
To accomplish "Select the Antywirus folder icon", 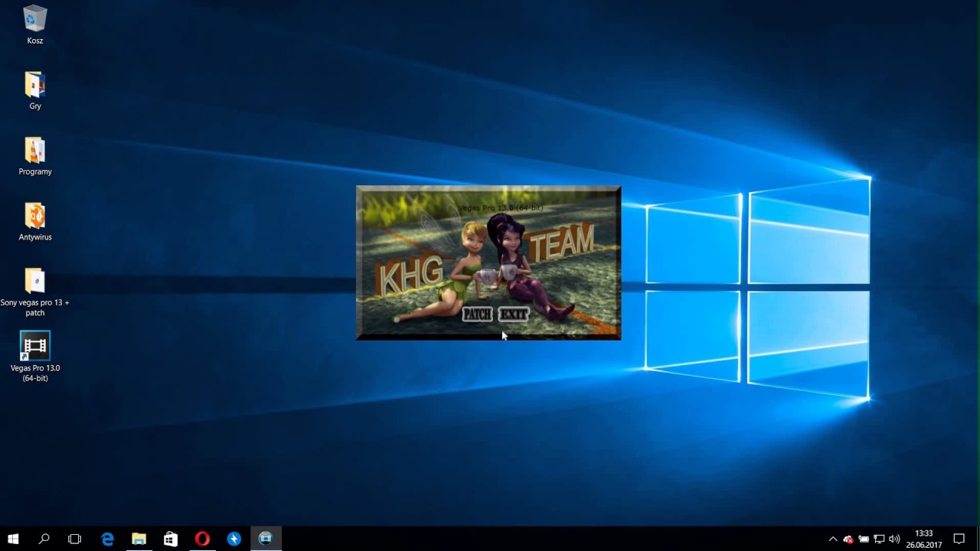I will click(35, 221).
